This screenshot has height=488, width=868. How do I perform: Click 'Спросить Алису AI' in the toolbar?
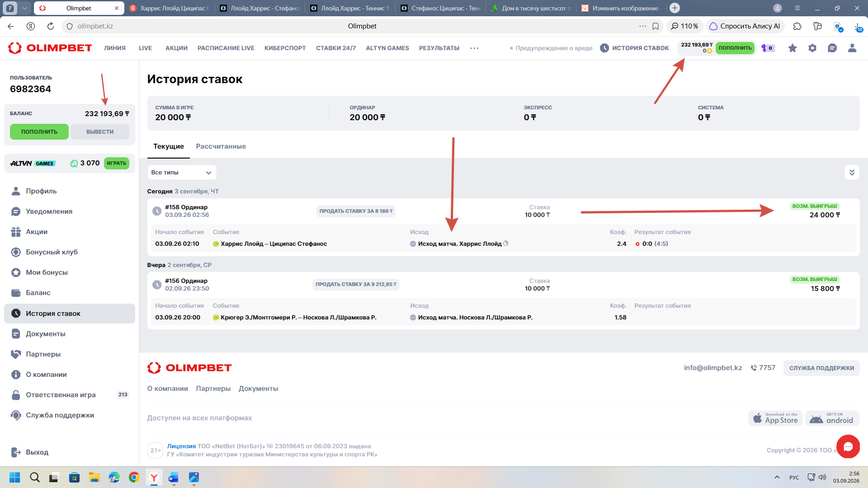click(745, 26)
